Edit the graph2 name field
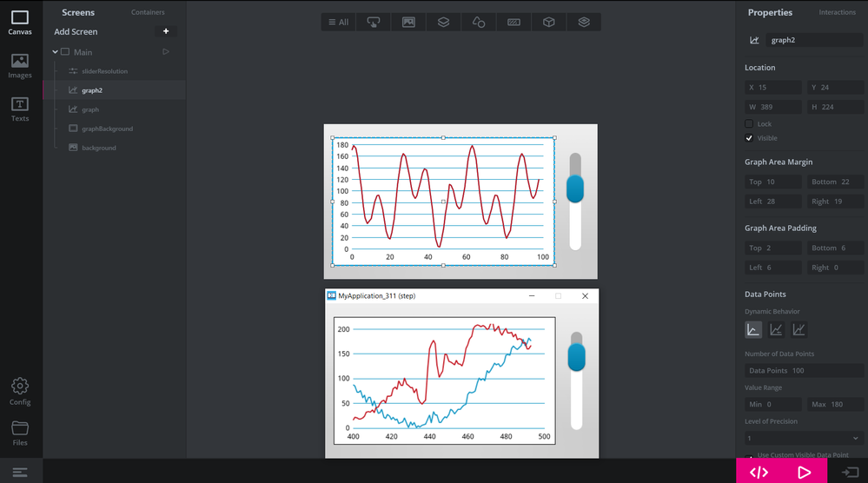This screenshot has width=868, height=483. [x=814, y=40]
